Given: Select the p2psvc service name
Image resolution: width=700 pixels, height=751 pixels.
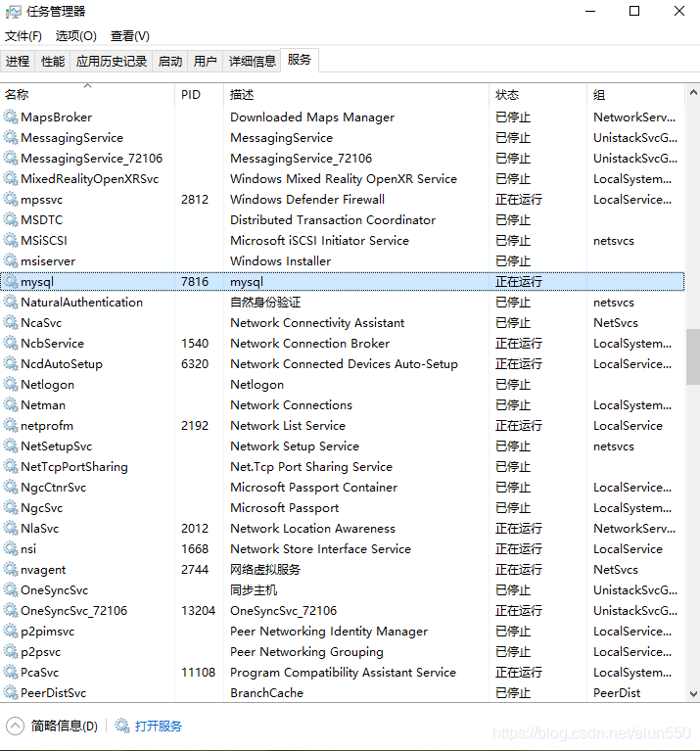Looking at the screenshot, I should click(x=41, y=652).
